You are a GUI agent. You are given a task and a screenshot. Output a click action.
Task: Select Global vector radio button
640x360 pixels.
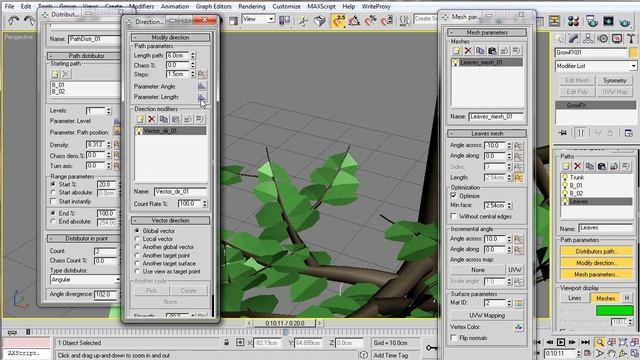(x=137, y=231)
